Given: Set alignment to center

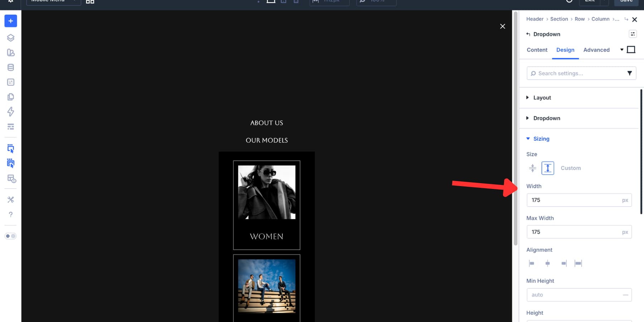Looking at the screenshot, I should [547, 263].
